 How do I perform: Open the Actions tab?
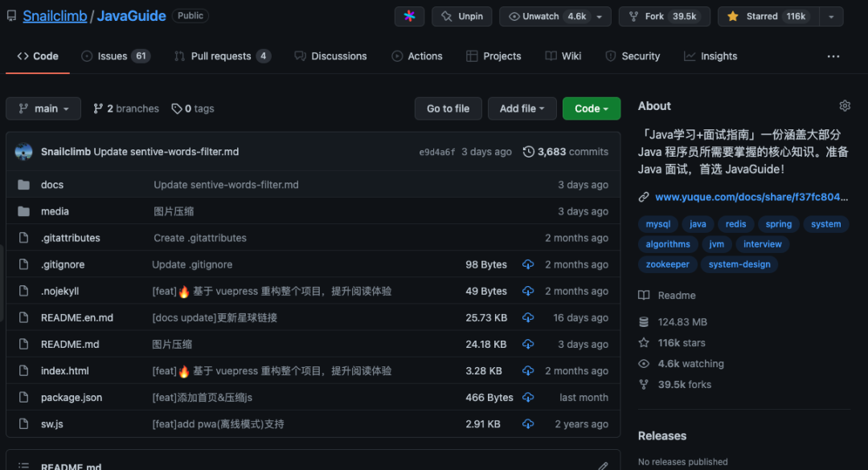coord(417,56)
